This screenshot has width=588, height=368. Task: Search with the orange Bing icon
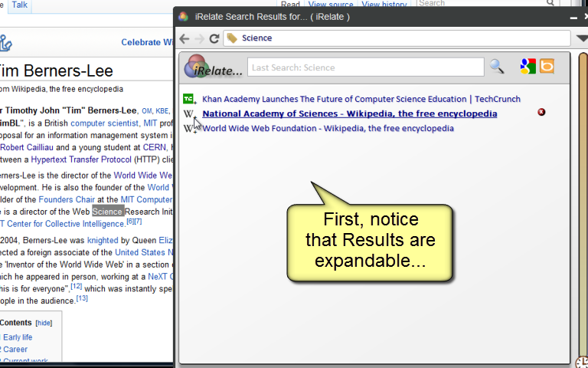[547, 67]
